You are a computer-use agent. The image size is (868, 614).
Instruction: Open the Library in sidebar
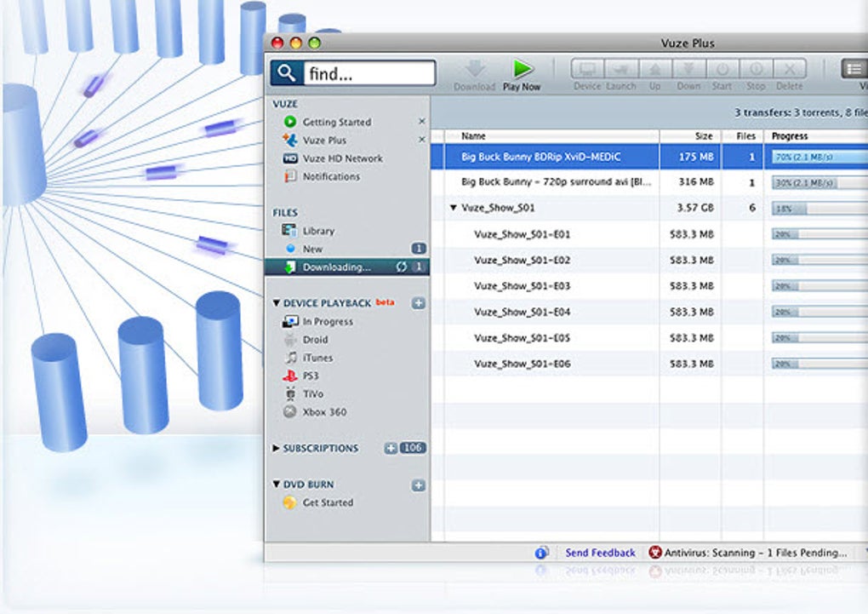tap(317, 231)
